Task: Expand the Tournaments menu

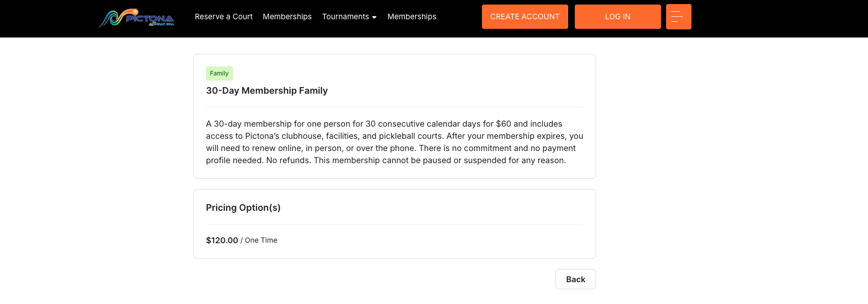Action: point(345,17)
